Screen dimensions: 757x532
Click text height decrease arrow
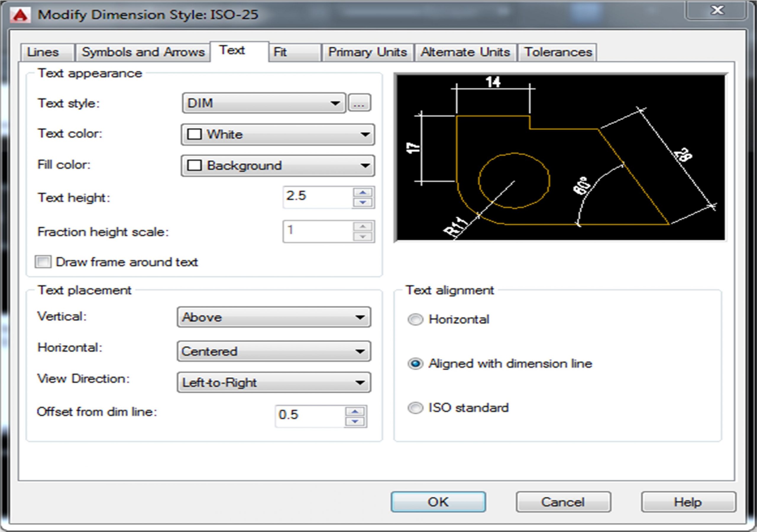(x=363, y=202)
